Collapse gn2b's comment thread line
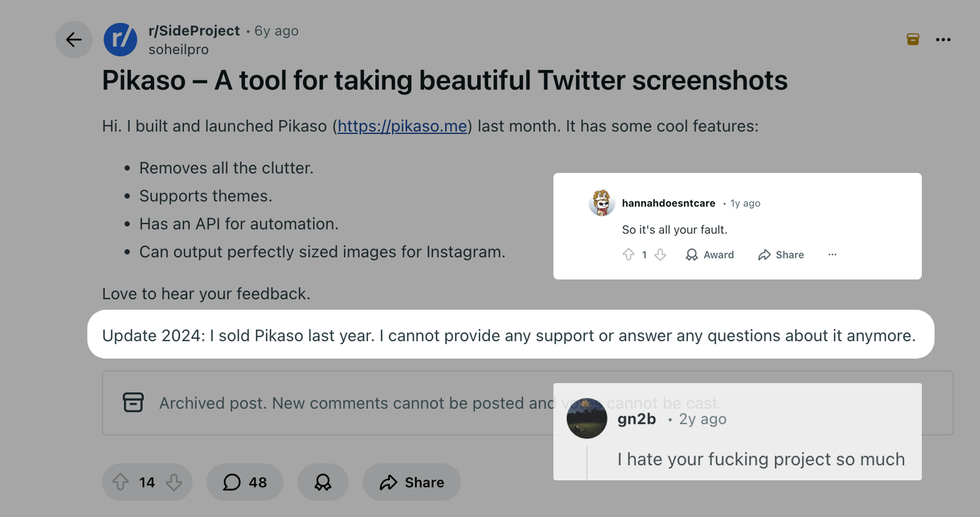980x517 pixels. tap(587, 463)
